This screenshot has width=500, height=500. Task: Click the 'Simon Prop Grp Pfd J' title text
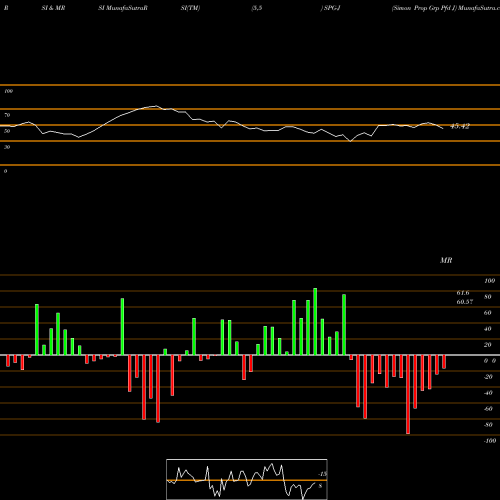tap(424, 8)
